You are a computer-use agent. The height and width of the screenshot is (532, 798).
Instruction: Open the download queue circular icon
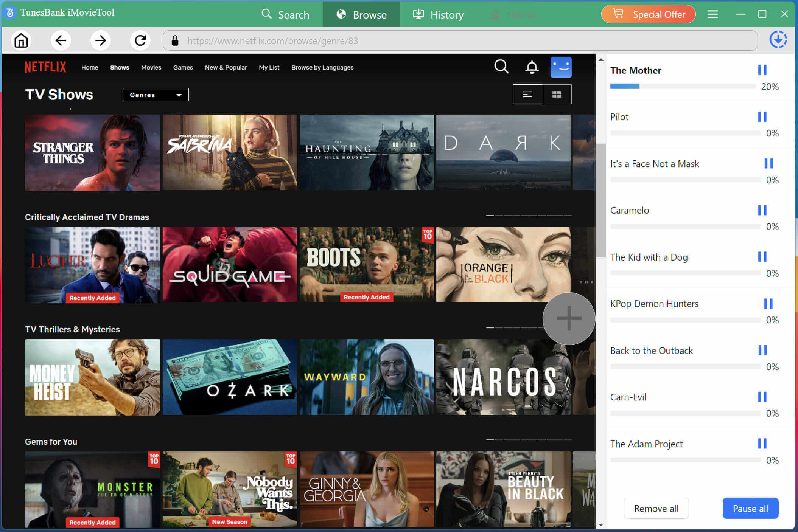pyautogui.click(x=778, y=40)
